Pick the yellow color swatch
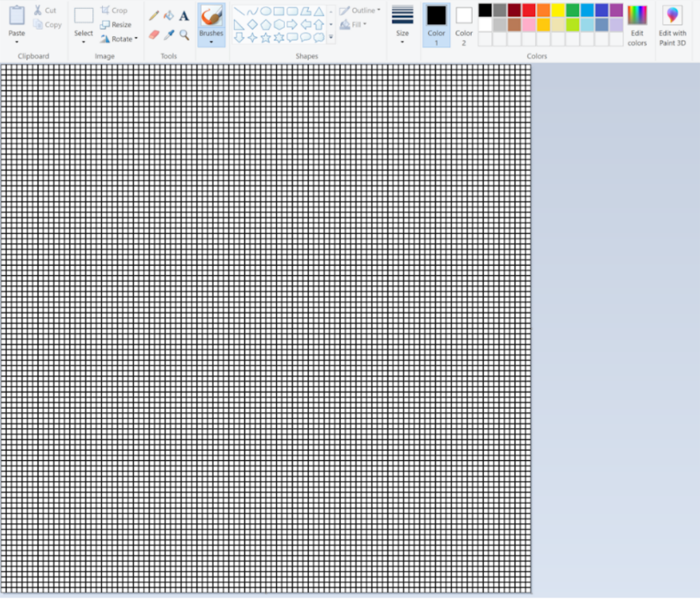 pos(558,10)
